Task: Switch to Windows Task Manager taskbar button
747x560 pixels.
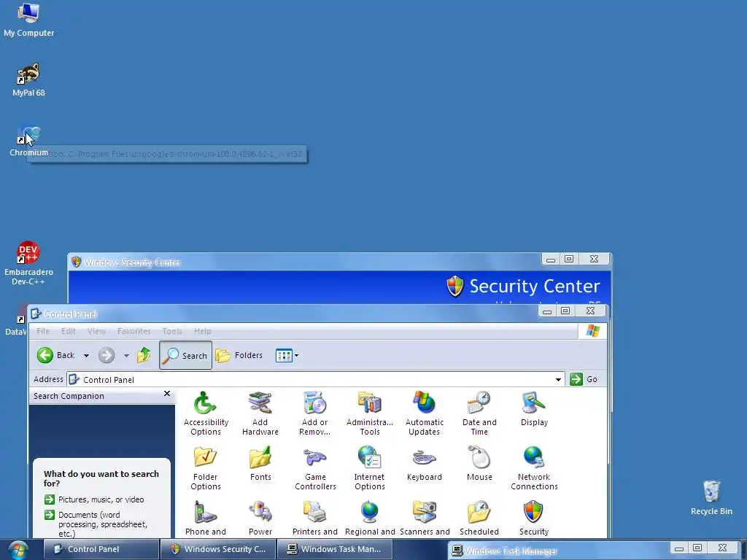Action: coord(334,549)
